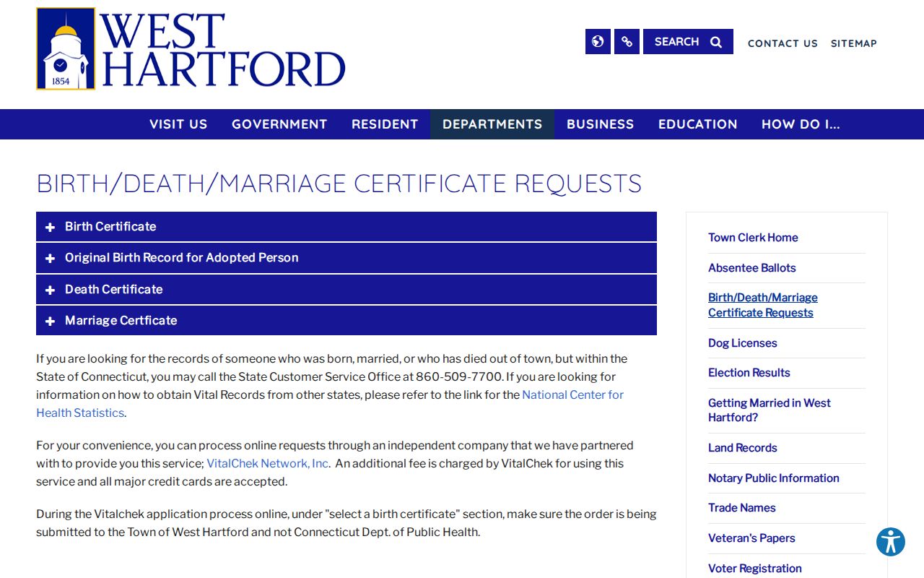The height and width of the screenshot is (578, 924).
Task: Open Voter Registration sidebar link
Action: pyautogui.click(x=754, y=569)
